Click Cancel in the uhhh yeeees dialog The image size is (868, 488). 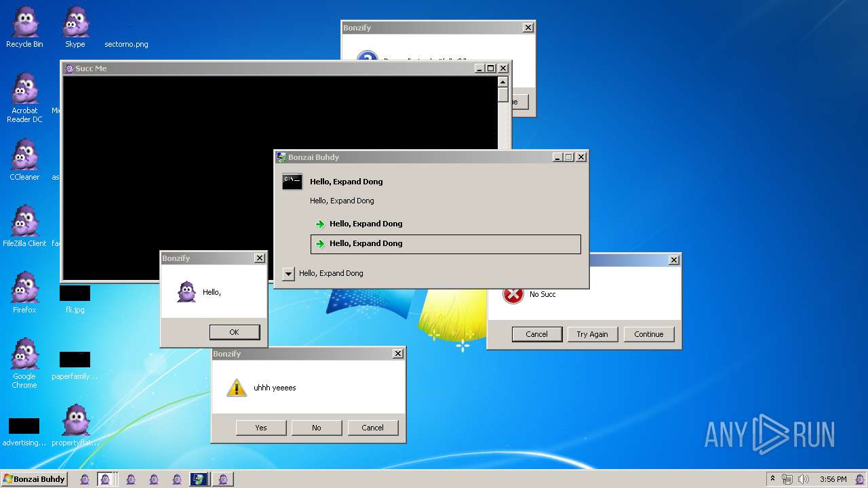(x=372, y=428)
